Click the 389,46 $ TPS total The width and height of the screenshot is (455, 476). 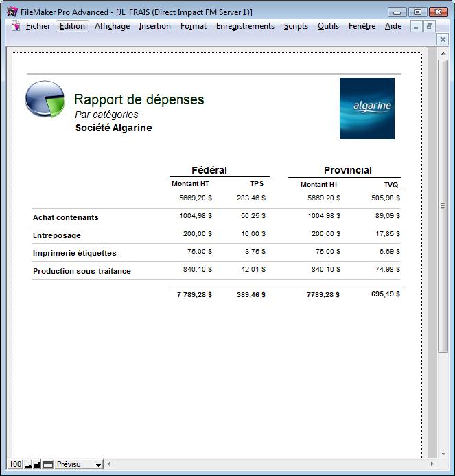251,295
